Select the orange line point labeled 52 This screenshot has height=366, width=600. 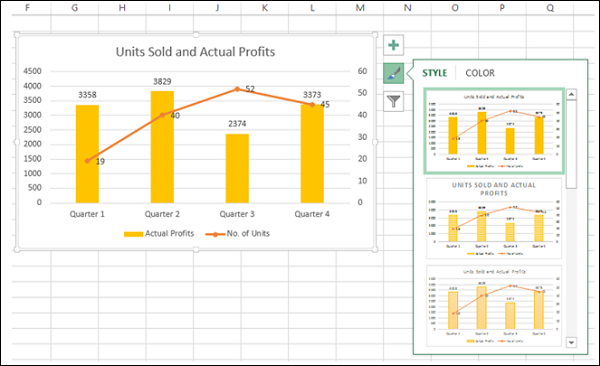pyautogui.click(x=237, y=89)
